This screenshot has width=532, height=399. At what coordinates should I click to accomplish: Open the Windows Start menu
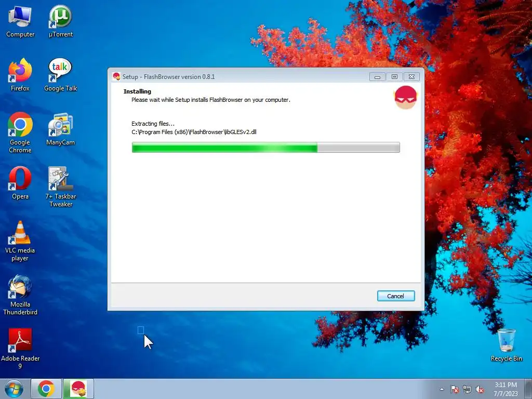pyautogui.click(x=14, y=389)
